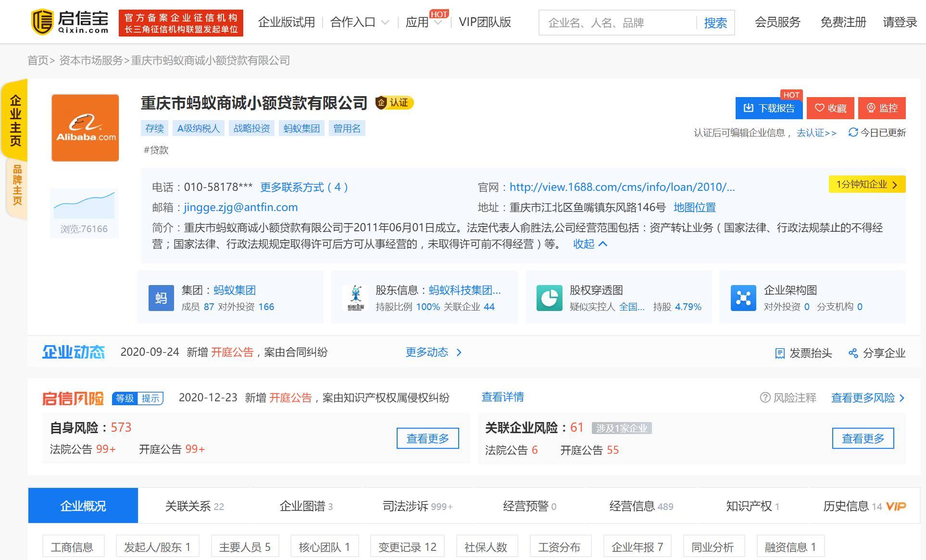Open the 企业架构图 structure icon

pos(743,298)
